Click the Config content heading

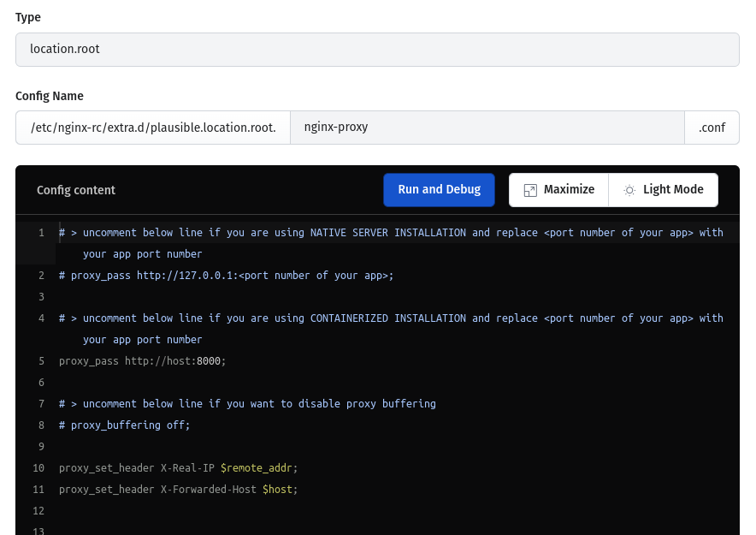pos(76,190)
